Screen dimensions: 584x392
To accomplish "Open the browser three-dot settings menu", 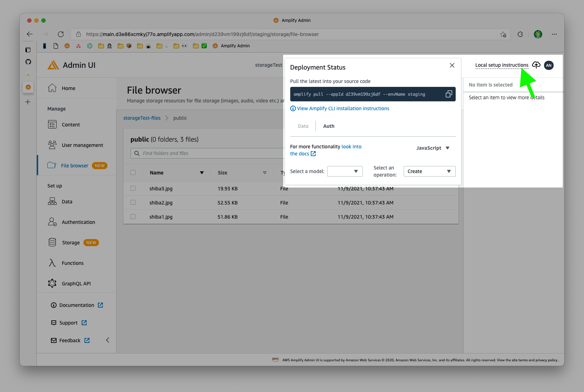I will 554,34.
